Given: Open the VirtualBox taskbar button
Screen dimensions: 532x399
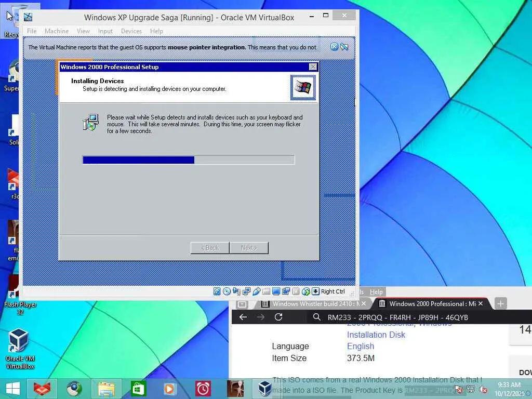Looking at the screenshot, I should click(265, 389).
